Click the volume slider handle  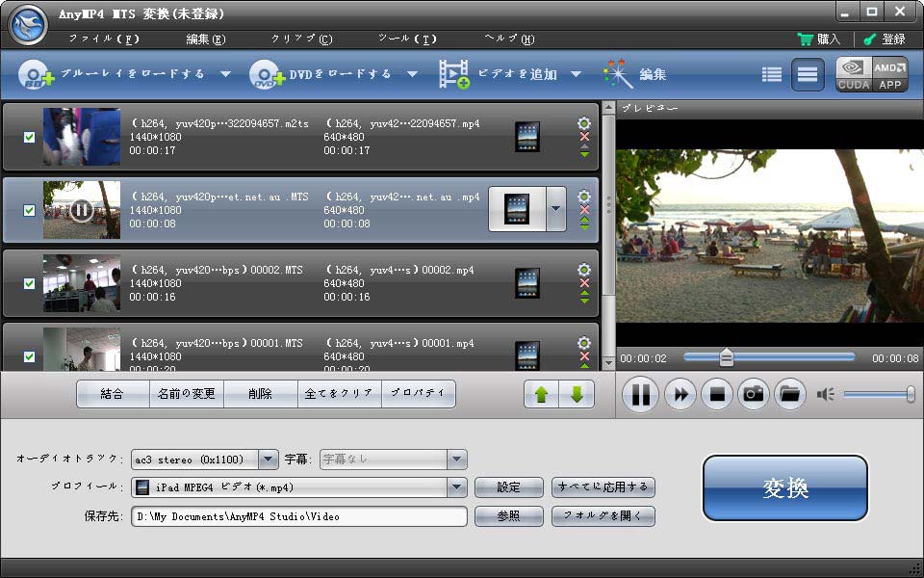click(911, 394)
